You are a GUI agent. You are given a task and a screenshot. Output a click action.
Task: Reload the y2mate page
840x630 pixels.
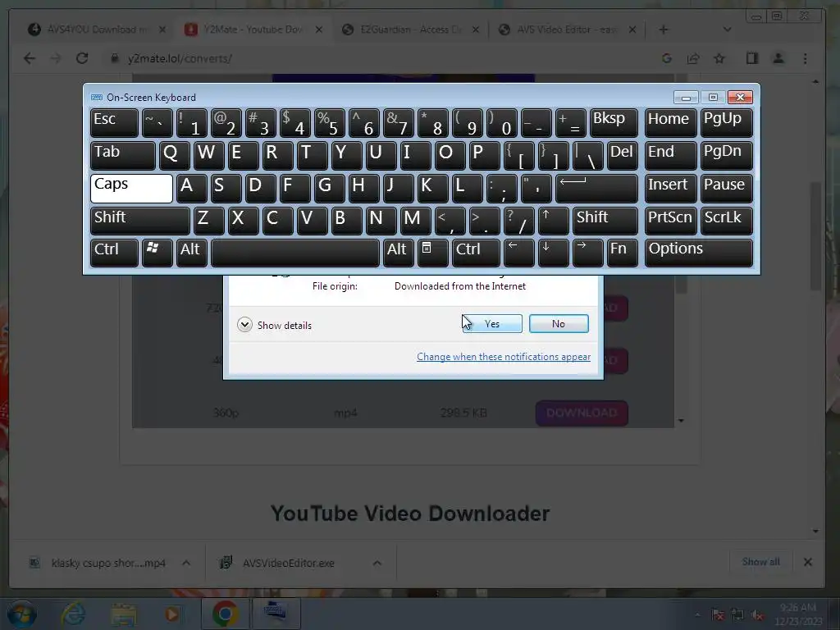coord(82,58)
